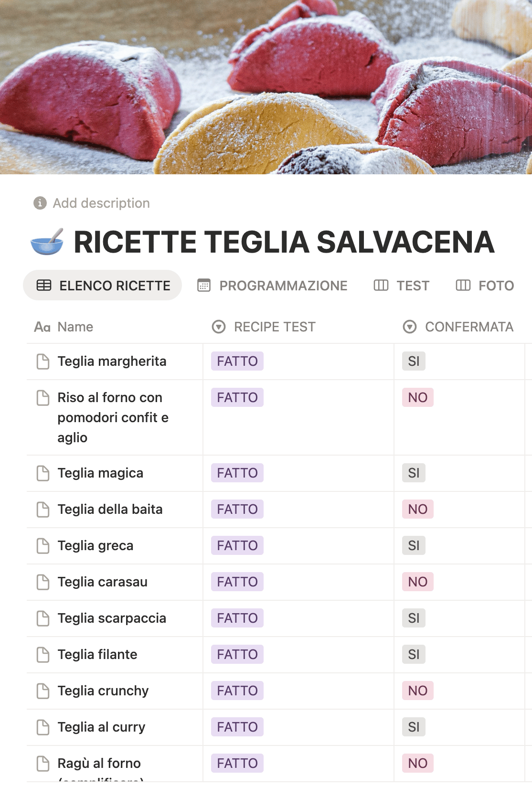This screenshot has width=532, height=787.
Task: Click the SI tag for Teglia margherita
Action: [x=414, y=362]
